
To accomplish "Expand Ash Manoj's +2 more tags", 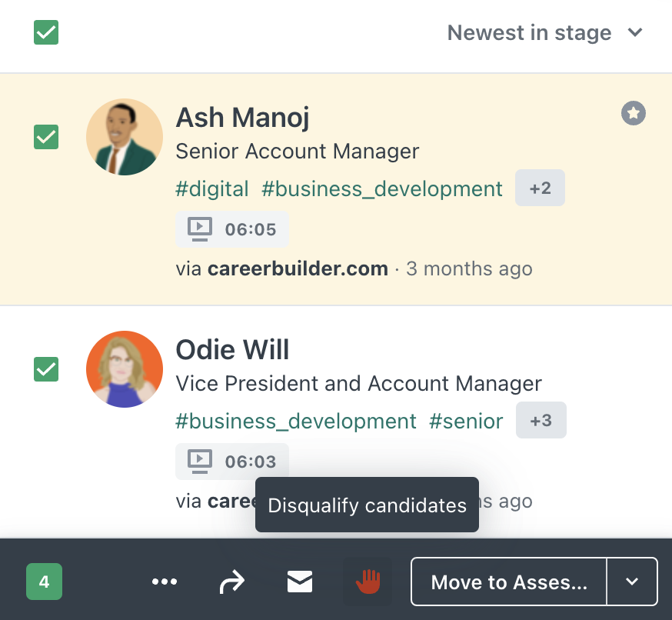I will click(x=540, y=188).
